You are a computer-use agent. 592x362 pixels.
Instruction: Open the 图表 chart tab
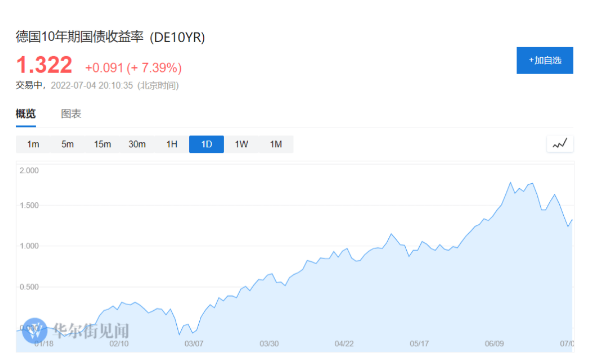[71, 114]
